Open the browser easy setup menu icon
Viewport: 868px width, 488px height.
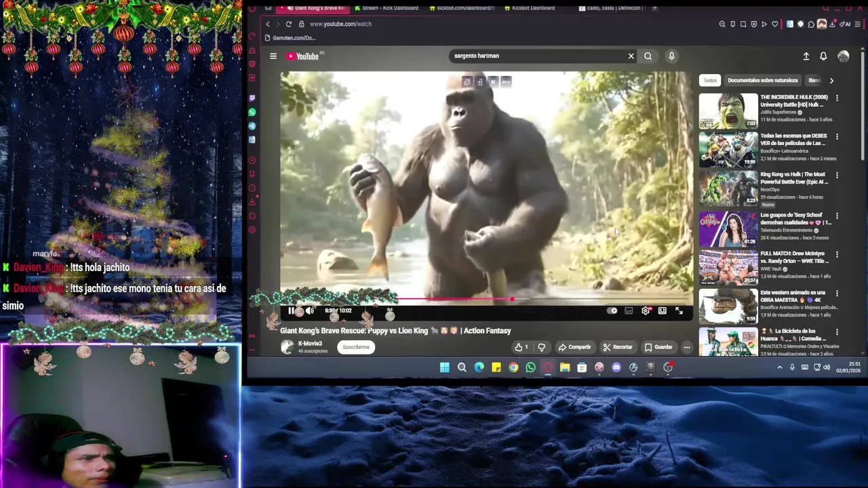click(x=858, y=24)
